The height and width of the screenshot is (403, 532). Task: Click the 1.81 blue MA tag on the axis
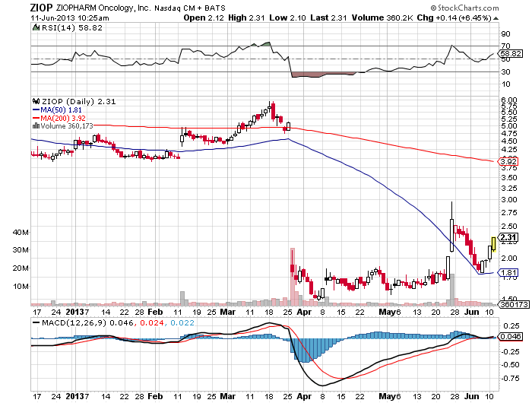point(508,273)
